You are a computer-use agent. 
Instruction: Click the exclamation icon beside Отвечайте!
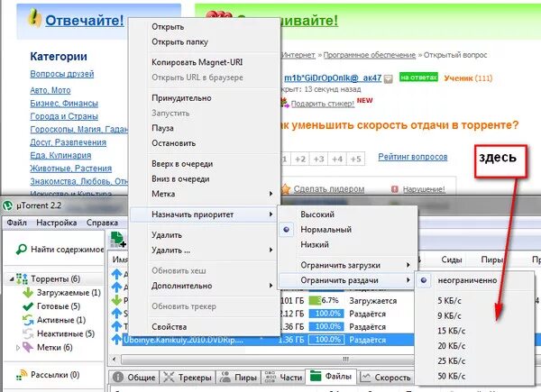(x=34, y=17)
